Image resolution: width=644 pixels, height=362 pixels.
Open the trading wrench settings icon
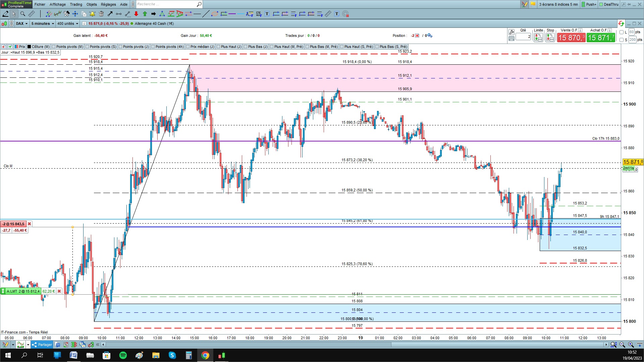coord(511,32)
